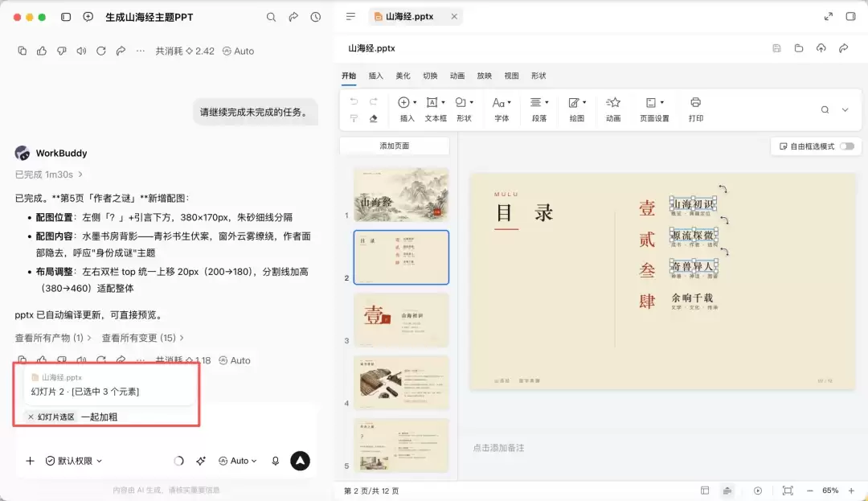The height and width of the screenshot is (501, 868).
Task: Remove the 幻灯片选区 chip
Action: [31, 417]
